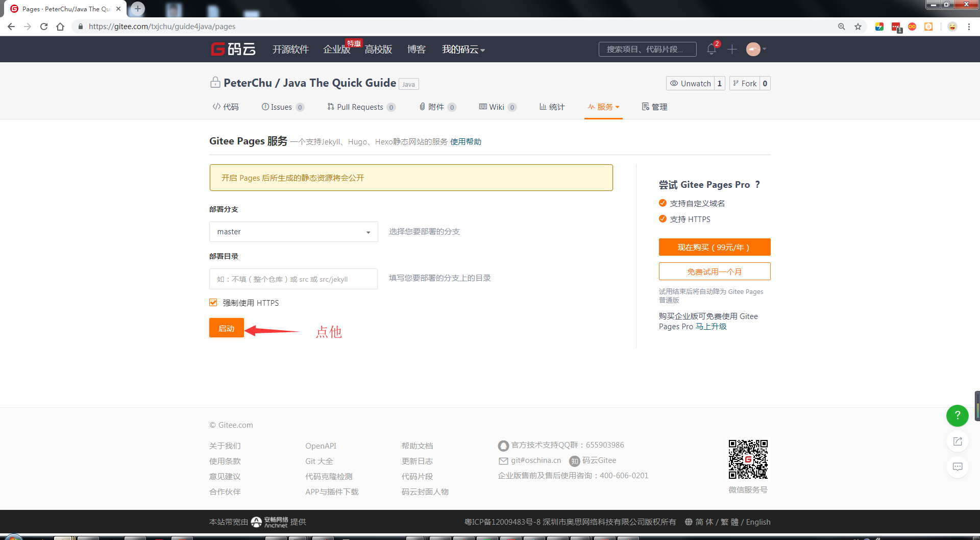
Task: Uncheck the 强制使用 HTTPS checkbox
Action: click(213, 302)
